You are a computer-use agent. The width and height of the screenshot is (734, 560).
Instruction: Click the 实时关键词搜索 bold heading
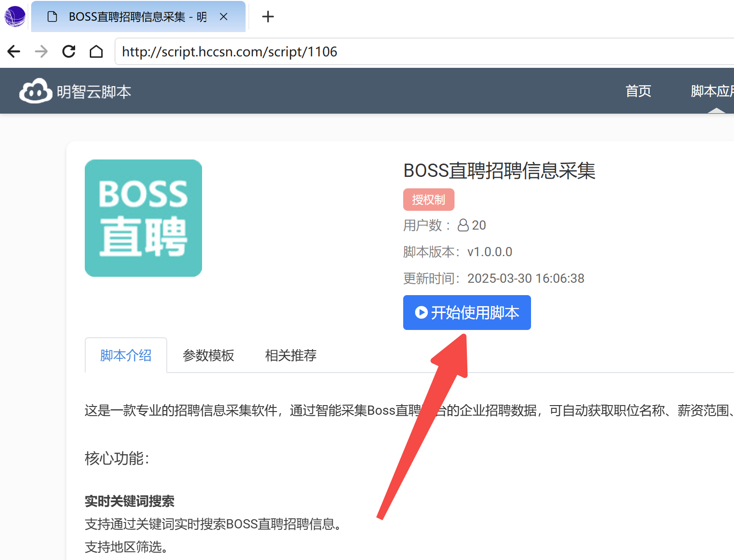(x=130, y=501)
